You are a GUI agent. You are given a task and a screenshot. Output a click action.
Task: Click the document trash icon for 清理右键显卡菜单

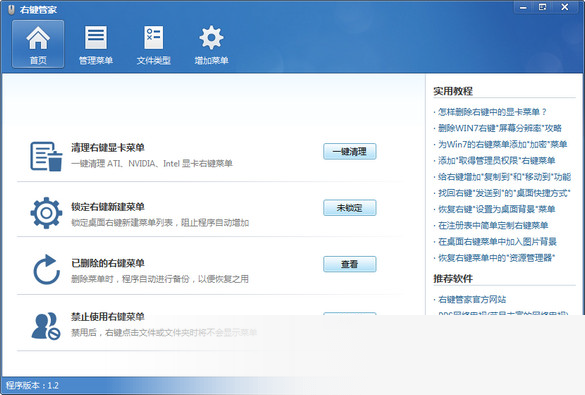(46, 156)
